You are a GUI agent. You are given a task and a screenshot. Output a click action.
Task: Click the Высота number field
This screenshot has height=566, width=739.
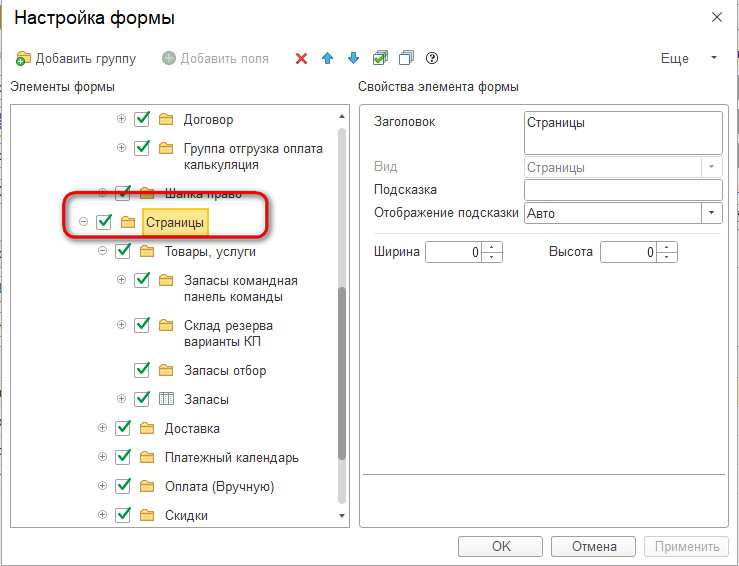pyautogui.click(x=628, y=252)
